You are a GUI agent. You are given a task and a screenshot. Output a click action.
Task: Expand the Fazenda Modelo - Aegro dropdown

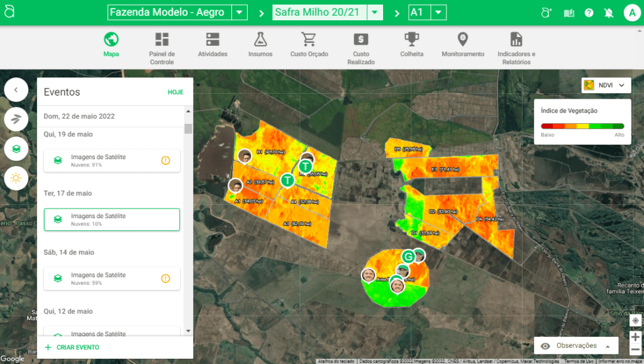pyautogui.click(x=240, y=13)
